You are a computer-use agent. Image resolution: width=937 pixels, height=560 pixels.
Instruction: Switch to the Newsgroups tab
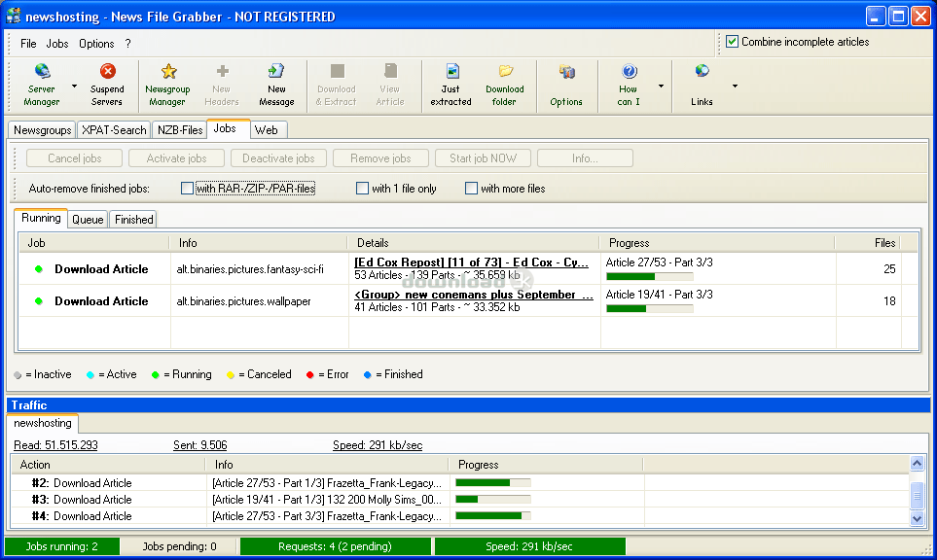point(43,130)
